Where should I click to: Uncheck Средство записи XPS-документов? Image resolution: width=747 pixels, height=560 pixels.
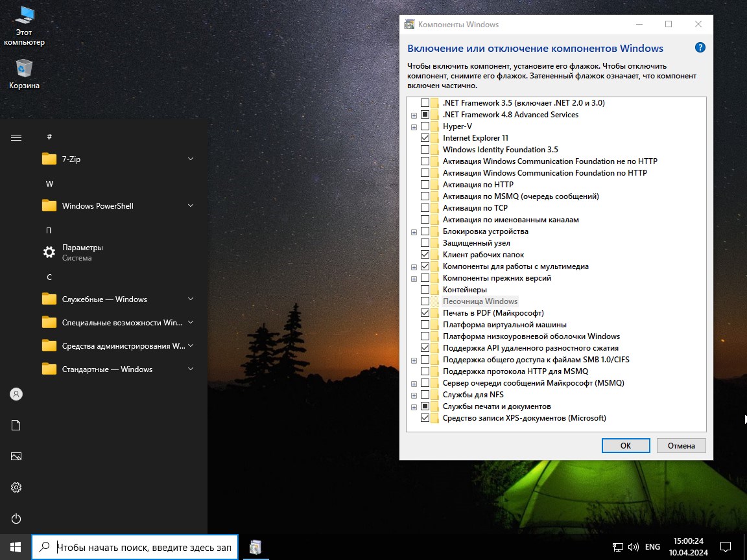click(x=425, y=417)
